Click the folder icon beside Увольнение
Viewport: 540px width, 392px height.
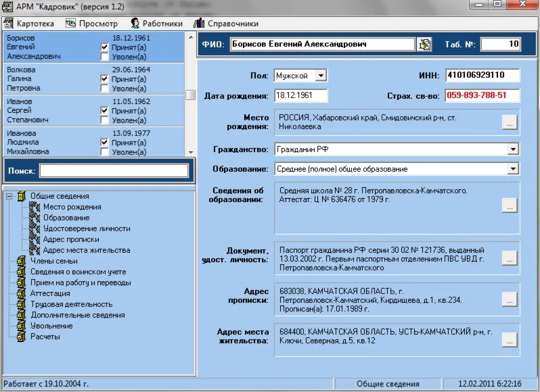[x=21, y=326]
